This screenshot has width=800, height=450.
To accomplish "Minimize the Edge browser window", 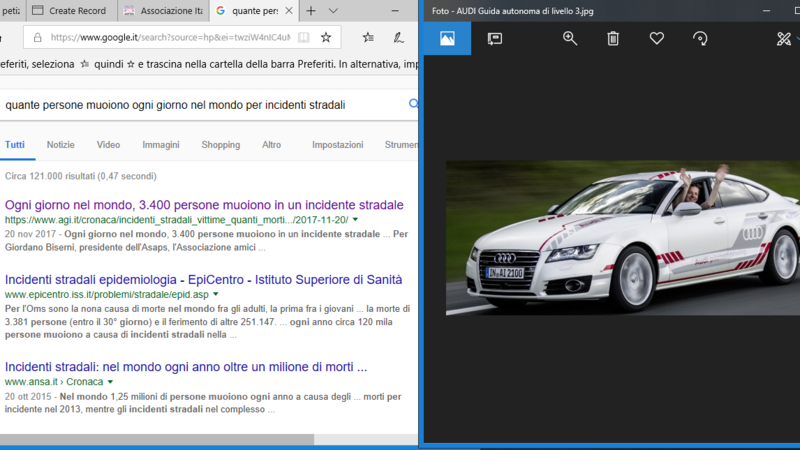I will pyautogui.click(x=395, y=11).
